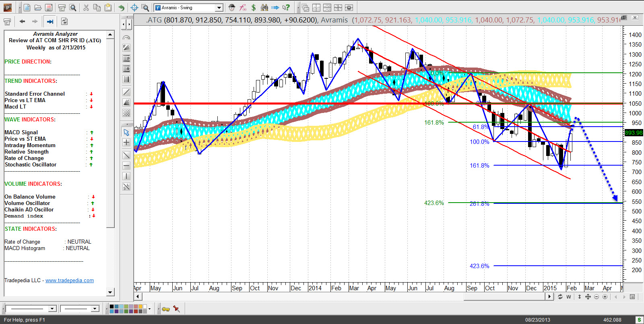
Task: Expand the color palette dropdown arrow
Action: pyautogui.click(x=150, y=309)
